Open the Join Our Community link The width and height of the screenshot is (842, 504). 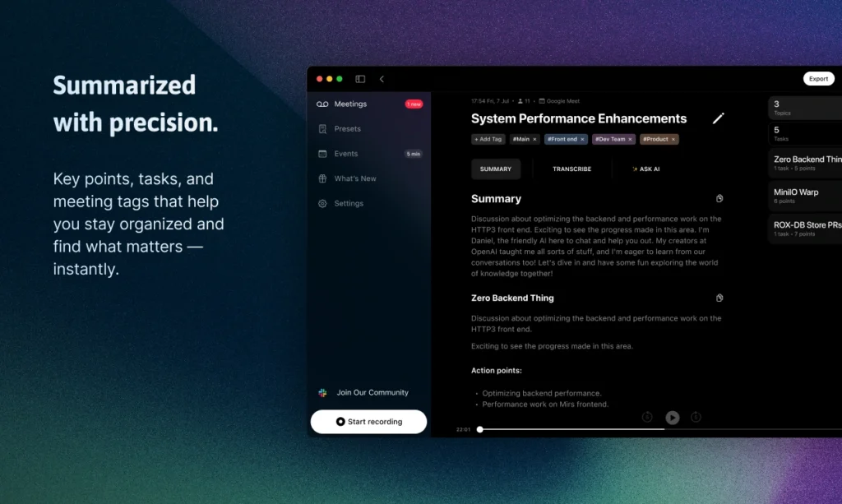click(372, 393)
